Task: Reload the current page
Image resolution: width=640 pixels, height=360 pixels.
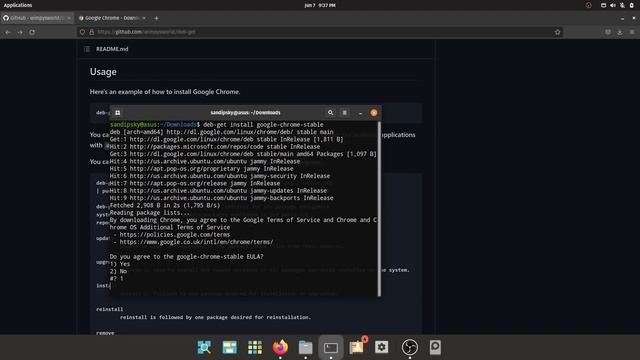Action: pos(32,32)
